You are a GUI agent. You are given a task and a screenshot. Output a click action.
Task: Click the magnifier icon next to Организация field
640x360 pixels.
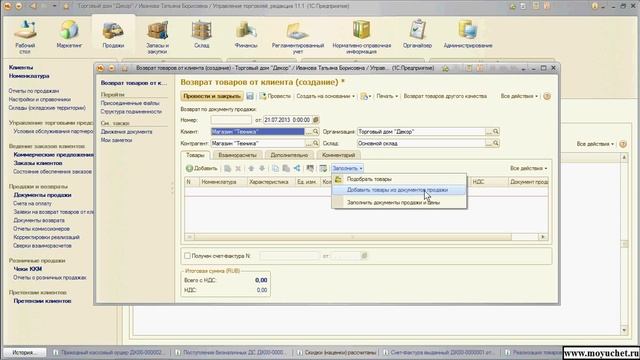[496, 131]
